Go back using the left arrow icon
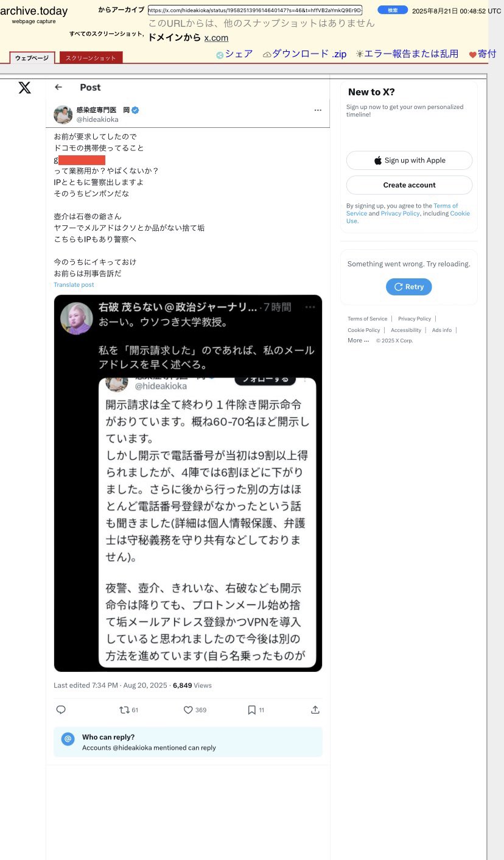504x860 pixels. click(x=58, y=87)
